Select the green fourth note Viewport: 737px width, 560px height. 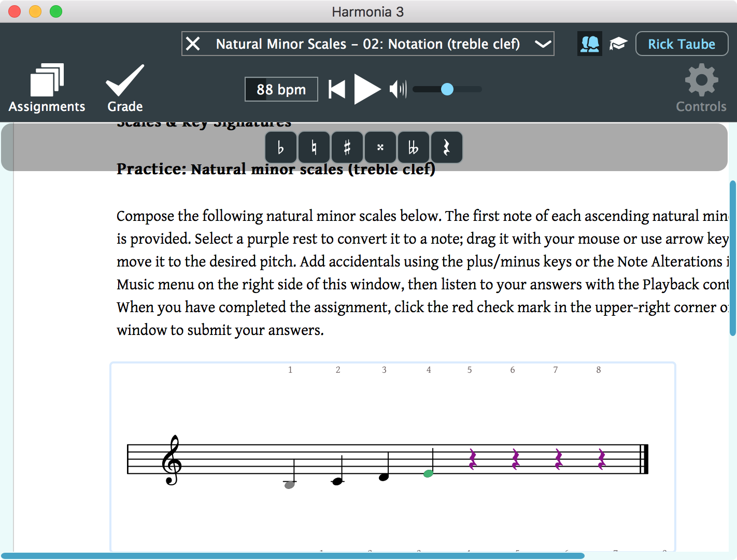click(428, 473)
